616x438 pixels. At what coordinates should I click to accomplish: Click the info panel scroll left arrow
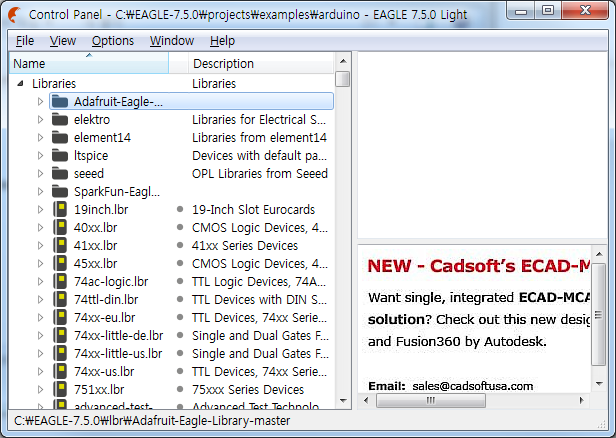pos(366,400)
